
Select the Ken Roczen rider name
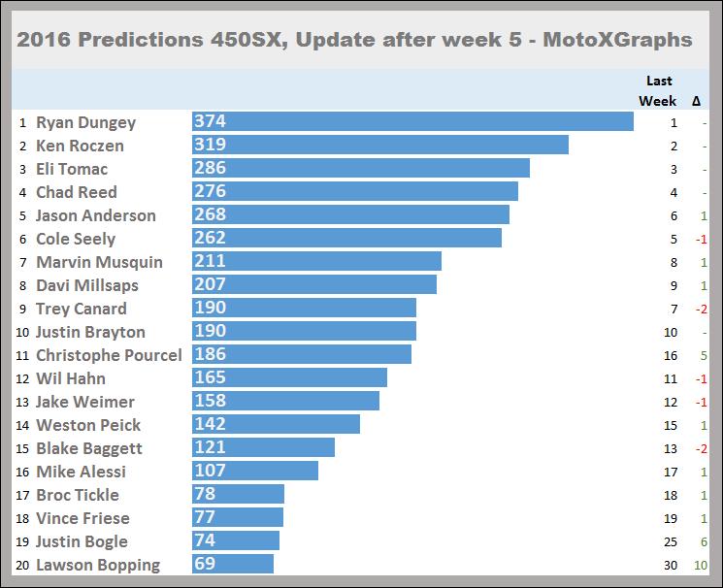click(80, 146)
